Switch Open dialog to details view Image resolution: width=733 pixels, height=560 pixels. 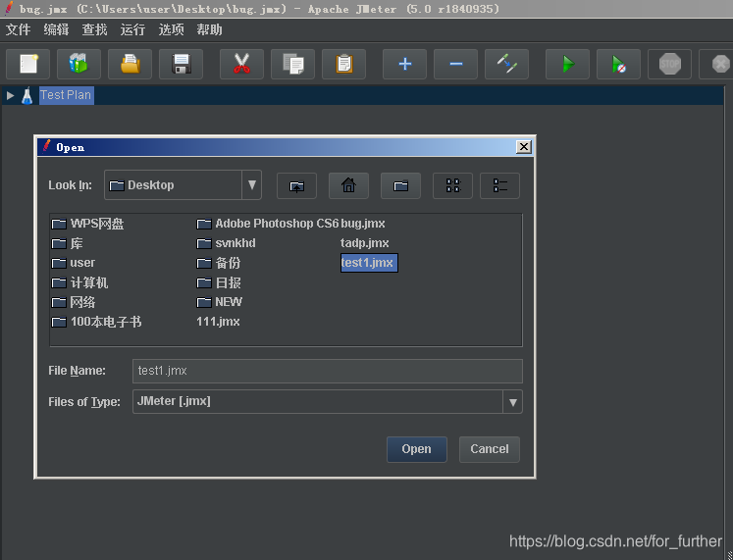[499, 186]
